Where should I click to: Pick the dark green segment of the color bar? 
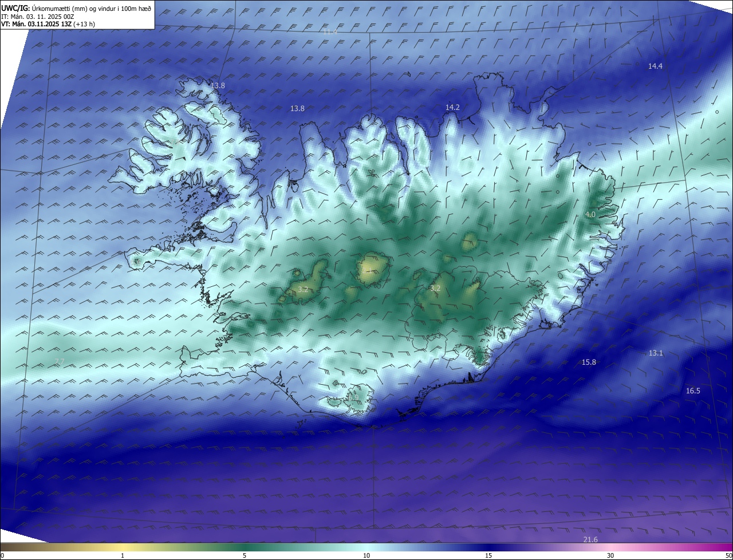point(245,547)
